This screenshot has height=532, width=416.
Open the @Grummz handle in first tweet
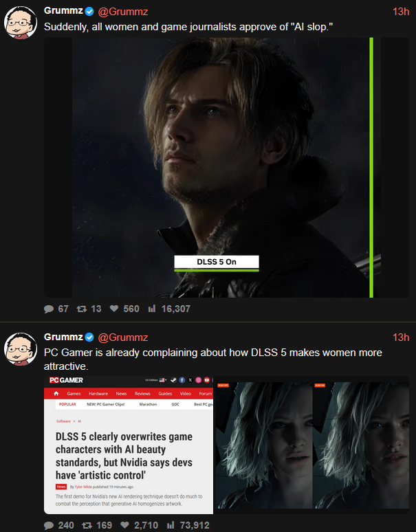point(123,12)
